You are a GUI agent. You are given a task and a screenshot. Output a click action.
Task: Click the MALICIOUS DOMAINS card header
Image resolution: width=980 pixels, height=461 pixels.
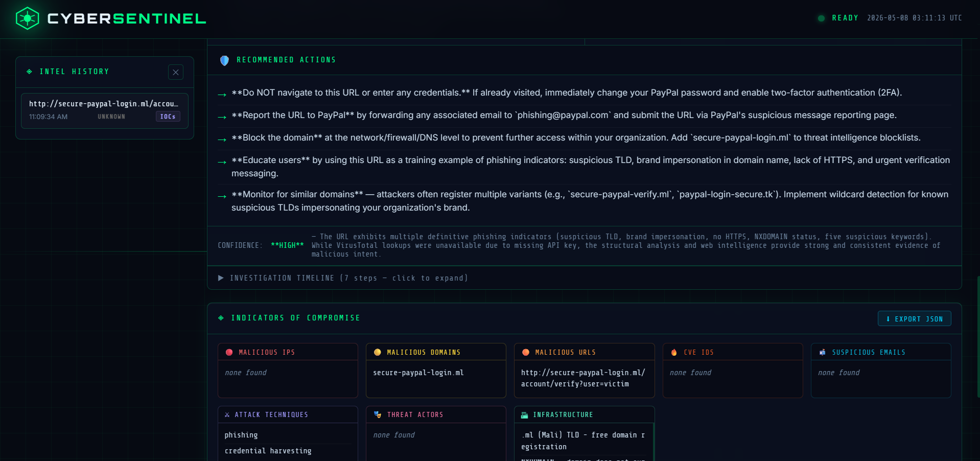pyautogui.click(x=436, y=352)
